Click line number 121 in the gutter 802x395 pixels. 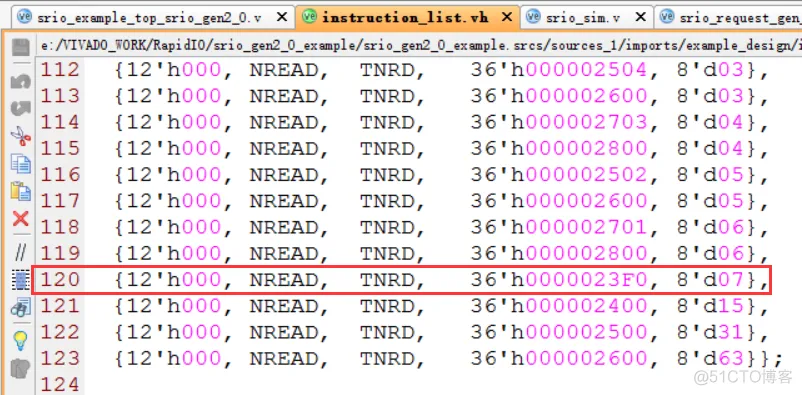59,306
